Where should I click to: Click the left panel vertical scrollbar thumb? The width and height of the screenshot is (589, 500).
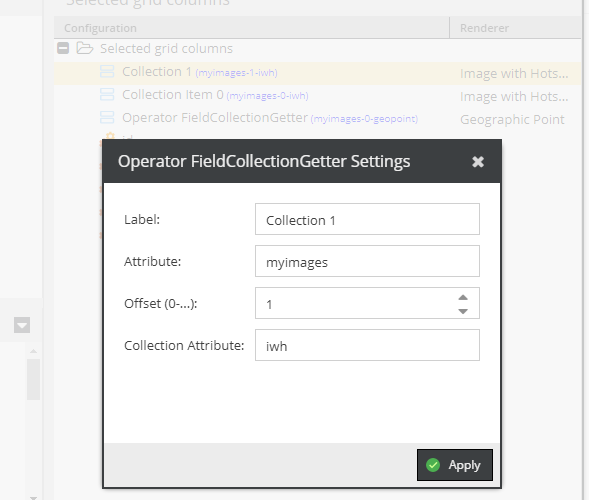pyautogui.click(x=33, y=379)
